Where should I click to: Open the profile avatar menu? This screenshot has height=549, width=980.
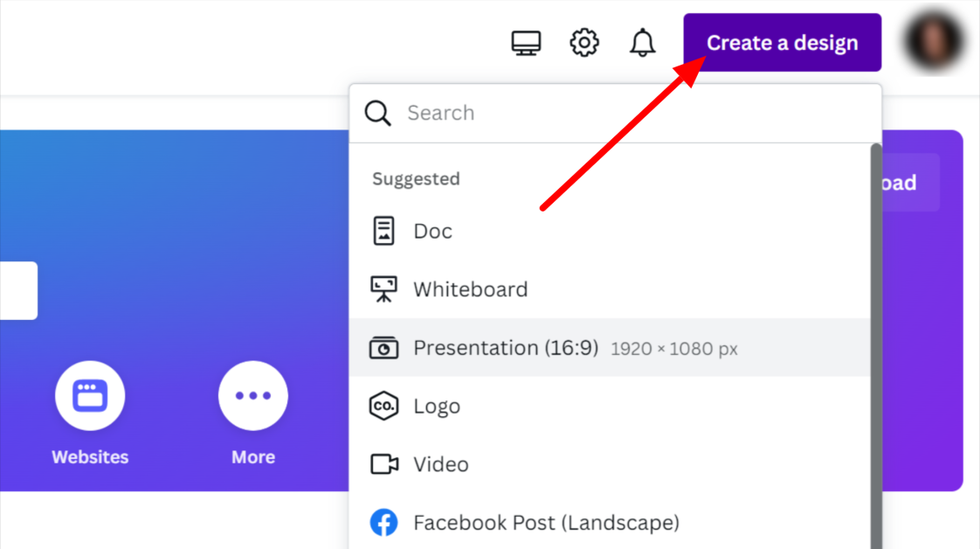point(934,42)
